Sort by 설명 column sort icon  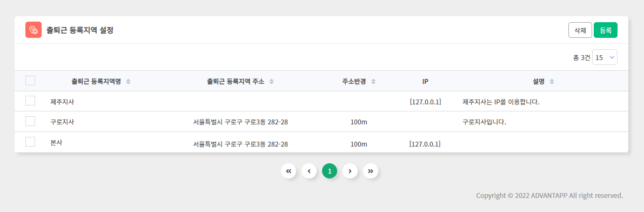(552, 81)
